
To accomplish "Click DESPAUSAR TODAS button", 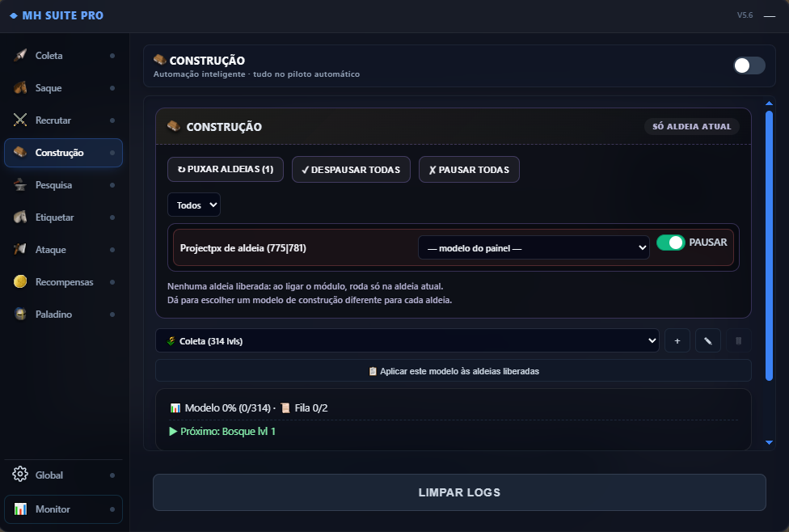I will click(351, 170).
